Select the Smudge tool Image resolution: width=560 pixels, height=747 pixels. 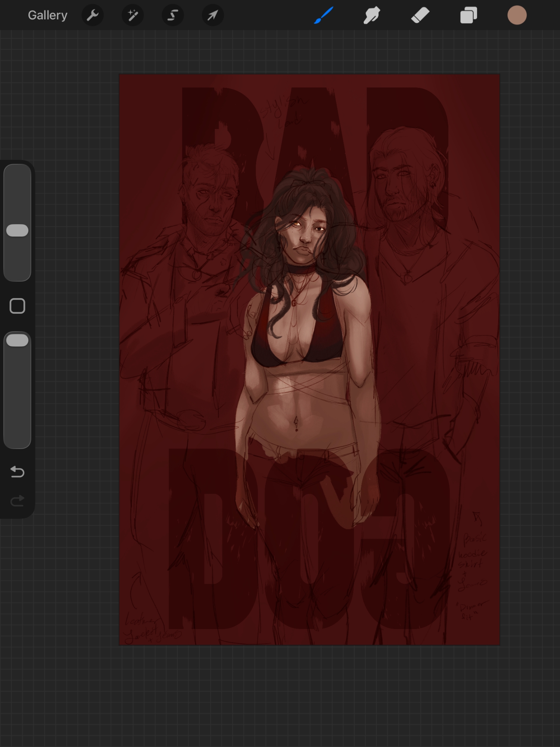(x=372, y=15)
